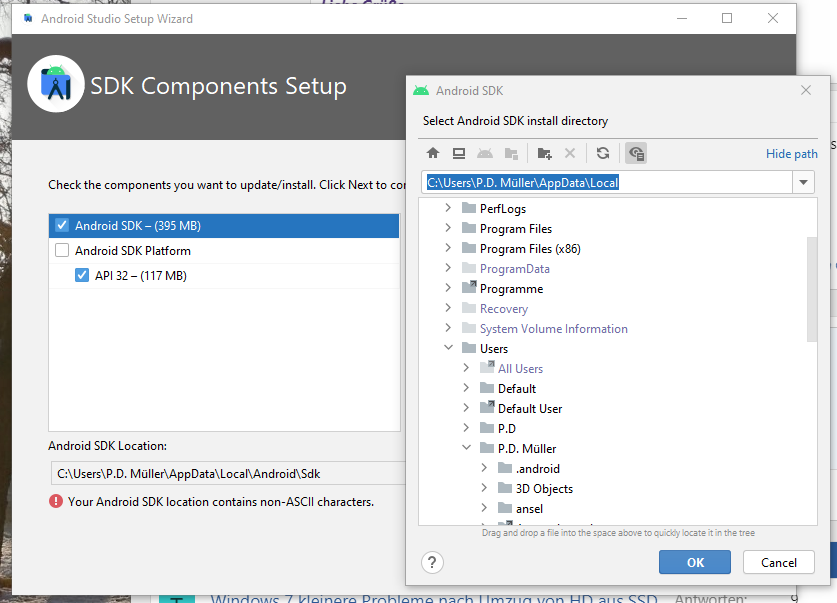Expand the Program Files (x86) node
Screen dimensions: 837x603
[448, 248]
